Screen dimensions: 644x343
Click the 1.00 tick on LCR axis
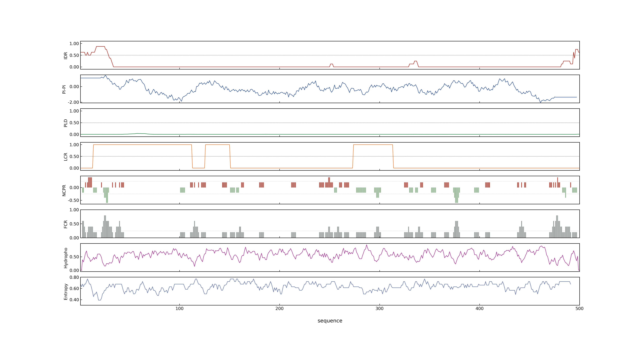[x=74, y=145]
